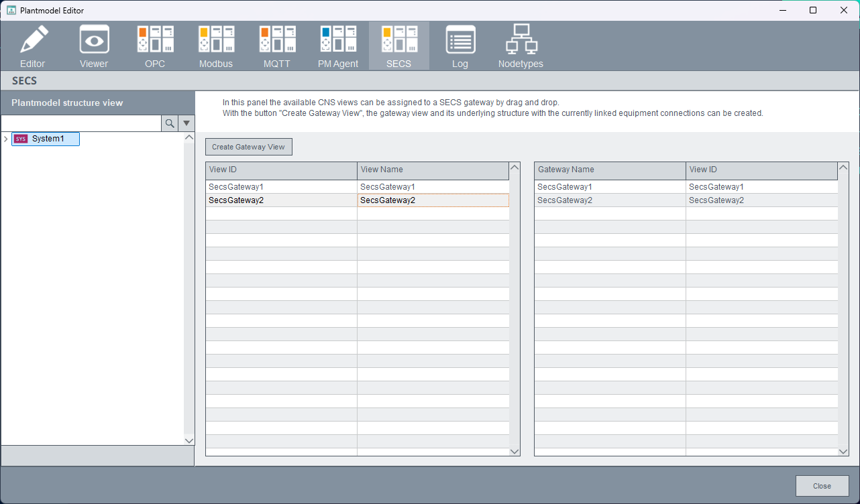Close the Plantmodel Editor with Close button
Image resolution: width=860 pixels, height=504 pixels.
pos(822,486)
